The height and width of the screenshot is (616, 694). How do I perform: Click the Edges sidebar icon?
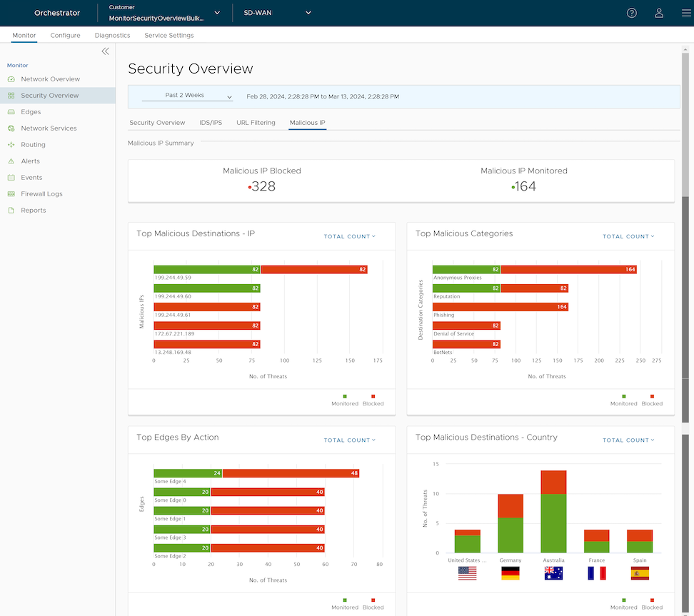[x=11, y=112]
